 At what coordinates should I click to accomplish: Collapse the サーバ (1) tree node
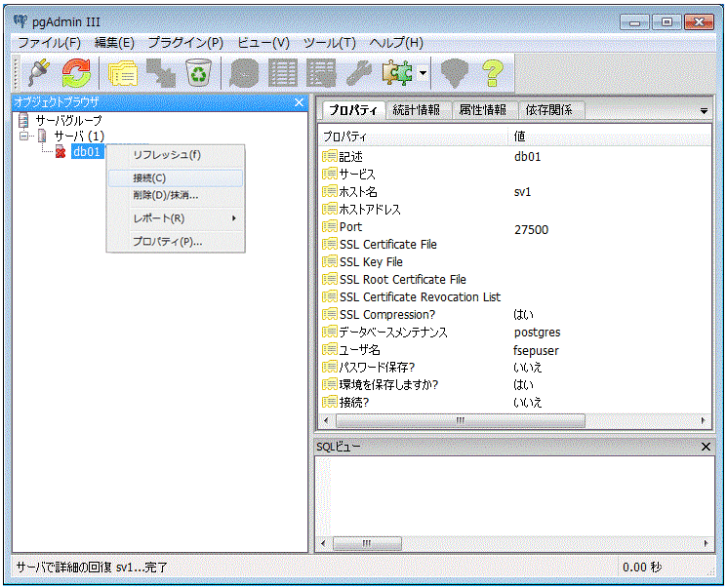pyautogui.click(x=23, y=136)
